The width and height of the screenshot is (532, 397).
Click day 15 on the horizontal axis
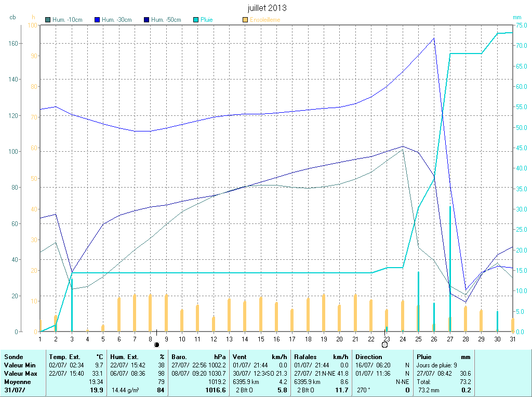(x=261, y=339)
